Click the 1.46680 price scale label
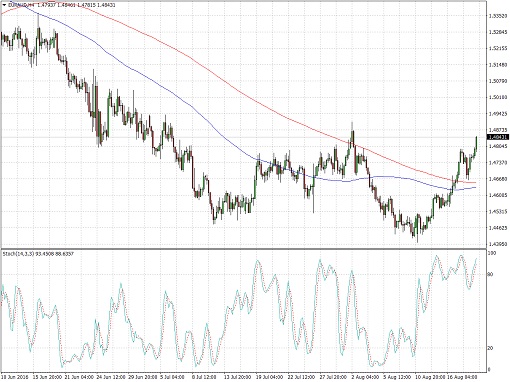This screenshot has width=510, height=382. (x=498, y=179)
